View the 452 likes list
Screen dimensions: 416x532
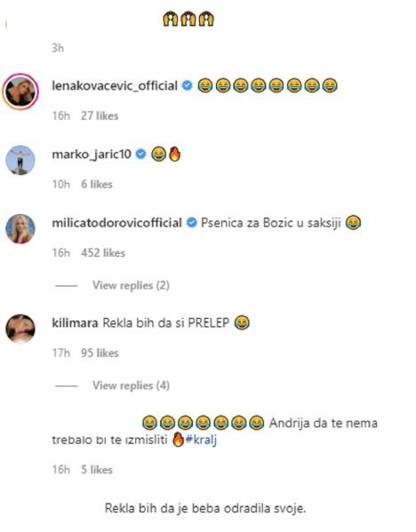[103, 253]
